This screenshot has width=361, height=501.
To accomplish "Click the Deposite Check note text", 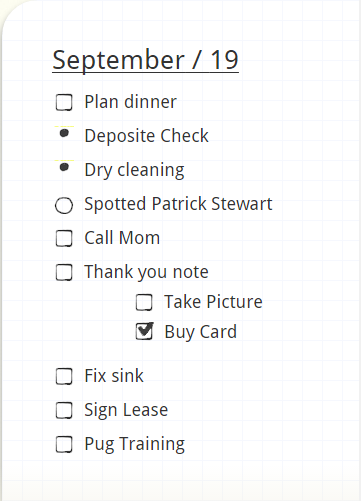I will (146, 136).
